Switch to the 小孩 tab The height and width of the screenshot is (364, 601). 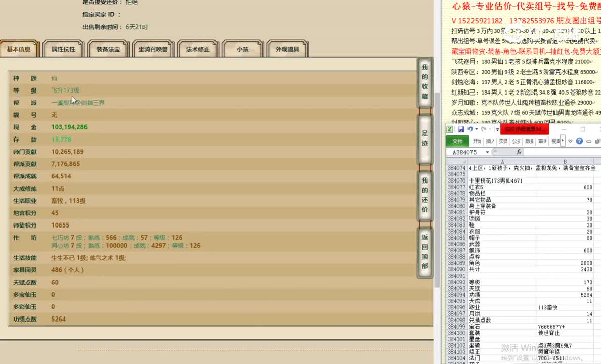click(x=243, y=49)
